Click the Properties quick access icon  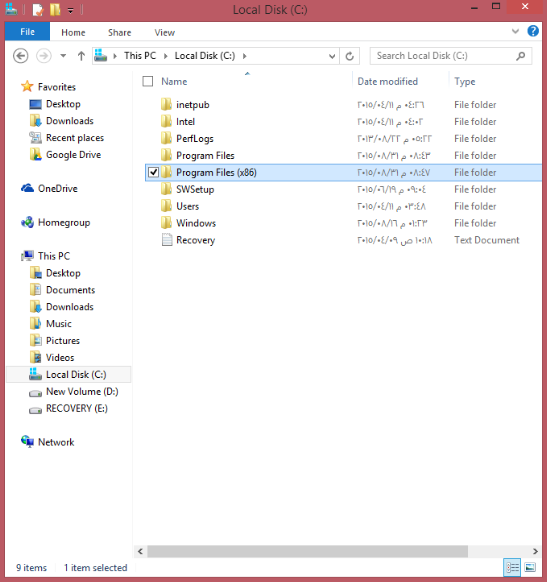[37, 9]
